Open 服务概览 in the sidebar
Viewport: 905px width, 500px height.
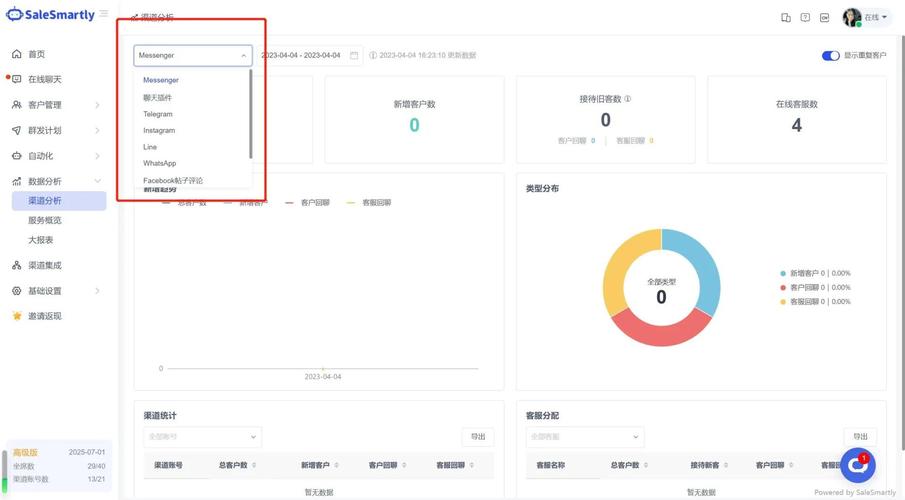coord(45,220)
